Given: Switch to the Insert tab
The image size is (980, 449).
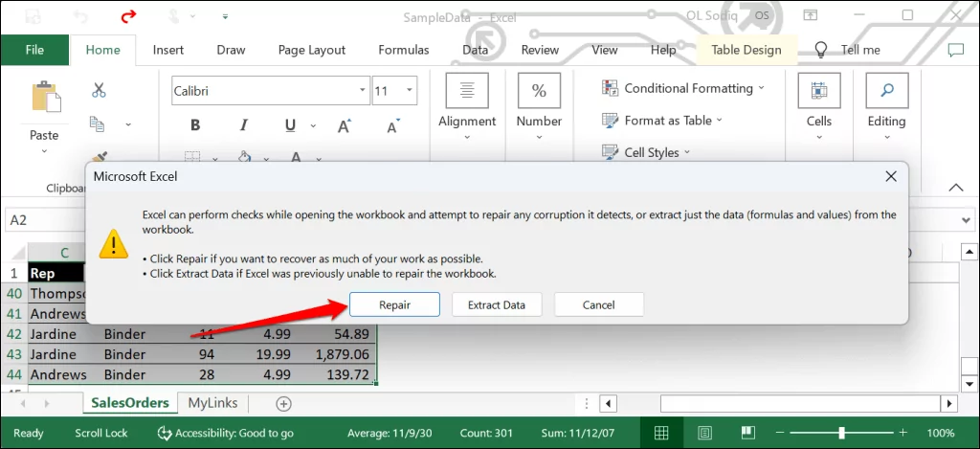Looking at the screenshot, I should (x=168, y=50).
